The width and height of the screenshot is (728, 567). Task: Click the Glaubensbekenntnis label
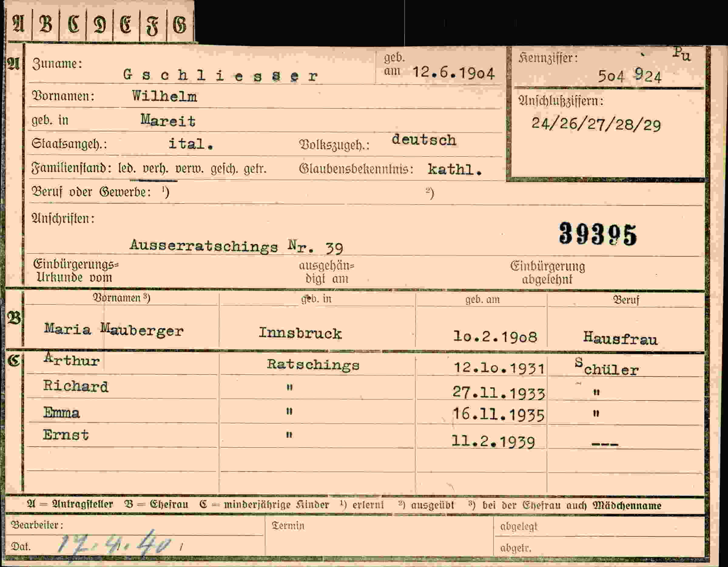tap(356, 169)
